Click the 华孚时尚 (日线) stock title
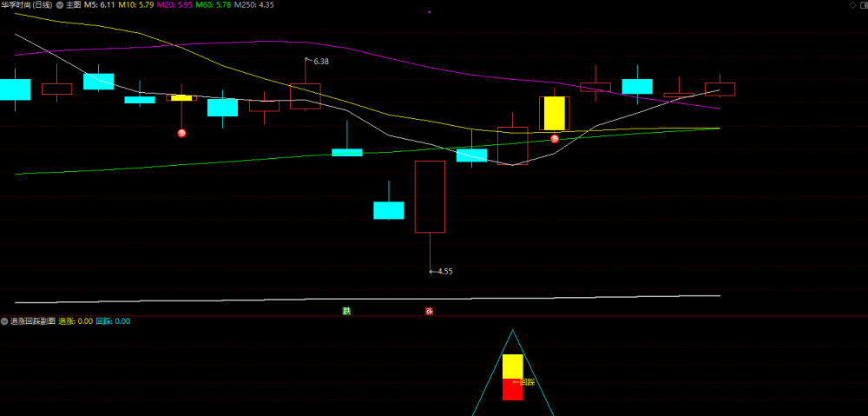 click(27, 4)
